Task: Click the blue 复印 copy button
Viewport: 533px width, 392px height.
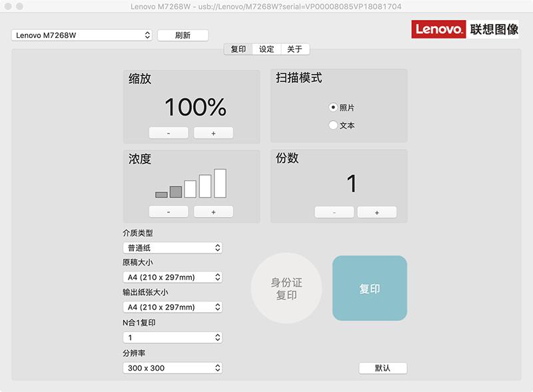Action: (x=370, y=288)
